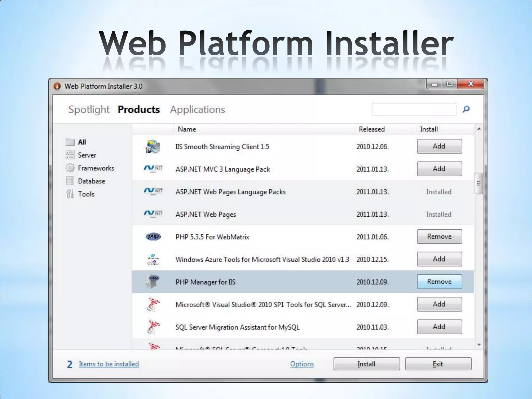Open the Spotlight tab
This screenshot has height=399, width=532.
tap(89, 110)
